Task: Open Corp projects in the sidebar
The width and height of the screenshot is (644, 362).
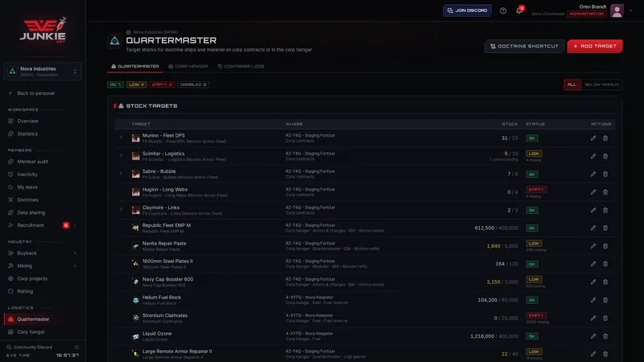Action: (32, 278)
